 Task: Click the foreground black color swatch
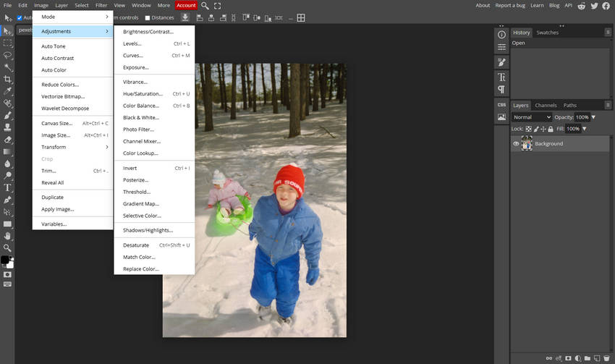[5, 260]
